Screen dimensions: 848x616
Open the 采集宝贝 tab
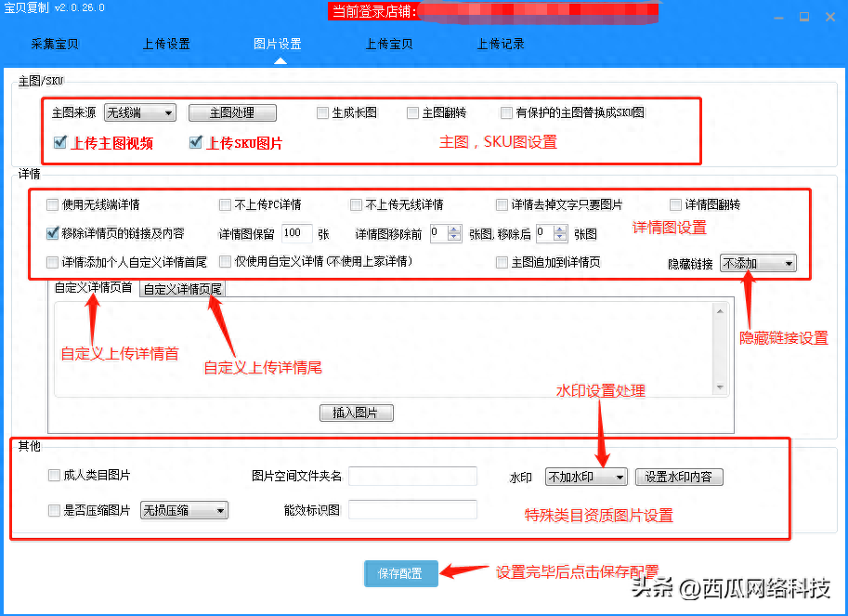[55, 44]
